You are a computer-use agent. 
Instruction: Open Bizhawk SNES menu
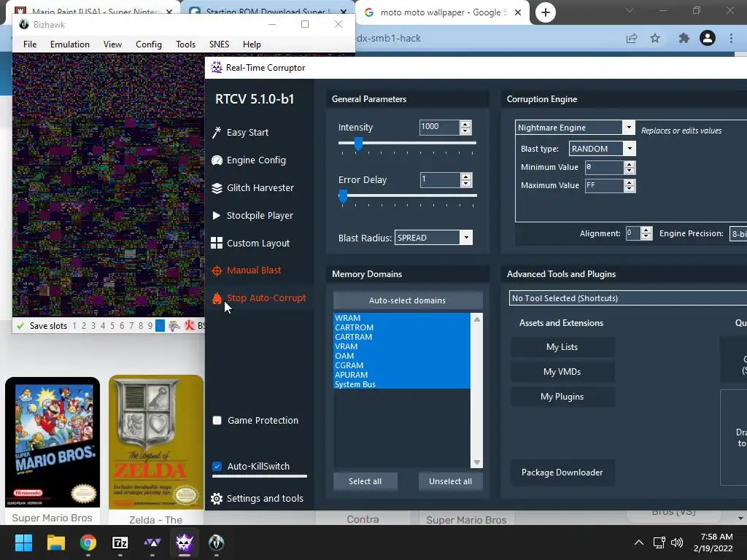point(219,44)
